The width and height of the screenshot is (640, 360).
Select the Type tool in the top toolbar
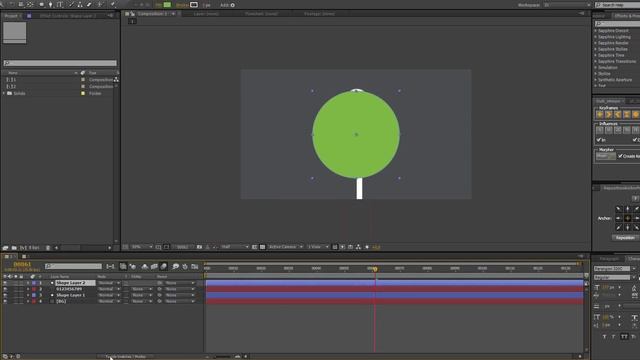click(60, 5)
